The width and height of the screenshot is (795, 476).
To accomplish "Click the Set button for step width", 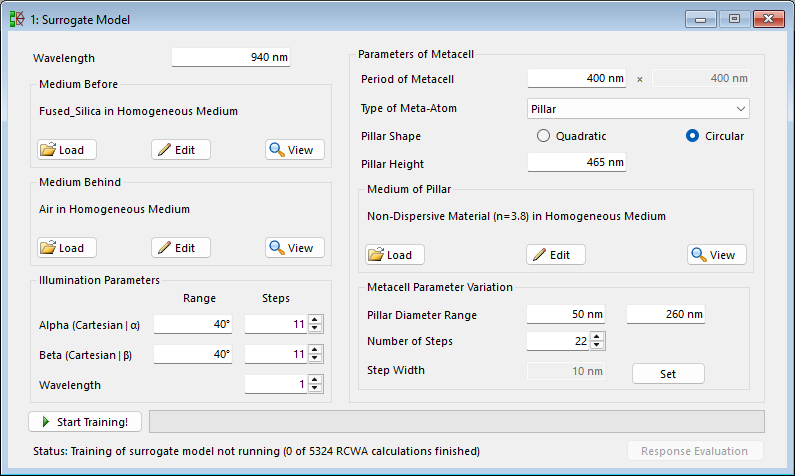I will coord(668,373).
